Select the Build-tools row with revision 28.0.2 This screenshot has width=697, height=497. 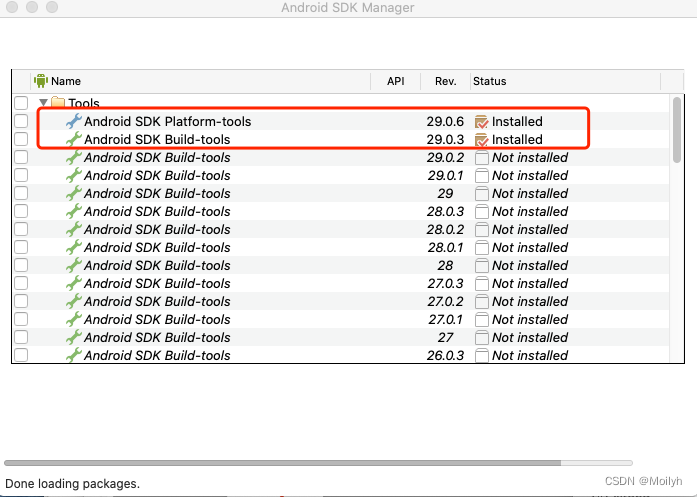[341, 229]
